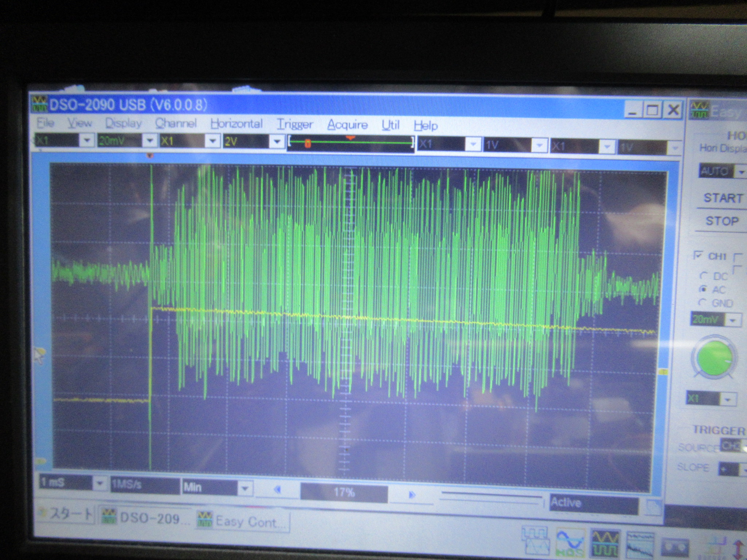Switch to Easy Cont taskbar window
747x560 pixels.
[x=242, y=521]
